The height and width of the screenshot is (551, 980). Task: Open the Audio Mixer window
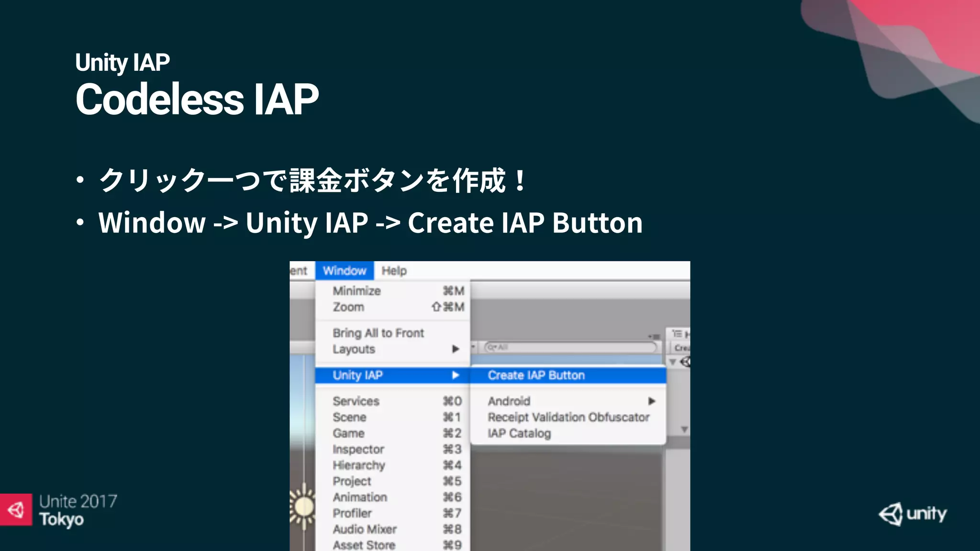[393, 529]
